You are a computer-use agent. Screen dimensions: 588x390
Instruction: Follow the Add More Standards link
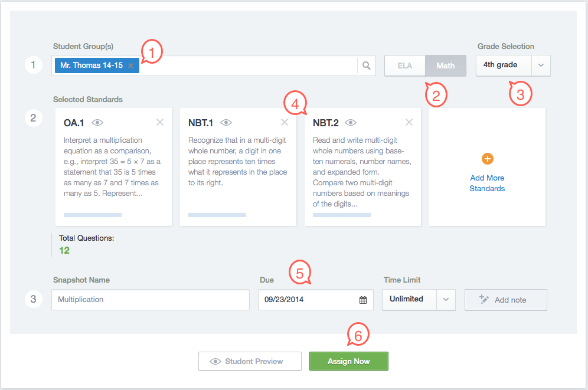point(487,183)
